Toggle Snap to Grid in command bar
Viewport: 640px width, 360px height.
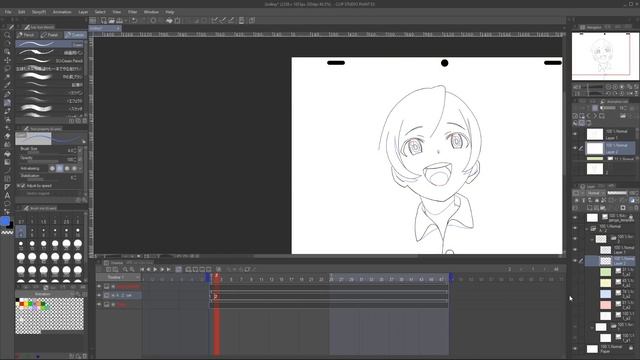(231, 20)
